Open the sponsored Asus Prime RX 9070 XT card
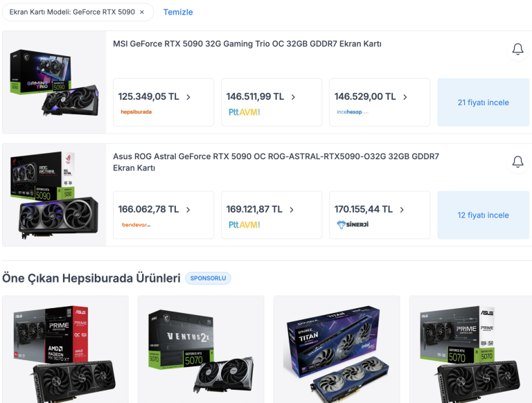The image size is (532, 403). pos(66,350)
